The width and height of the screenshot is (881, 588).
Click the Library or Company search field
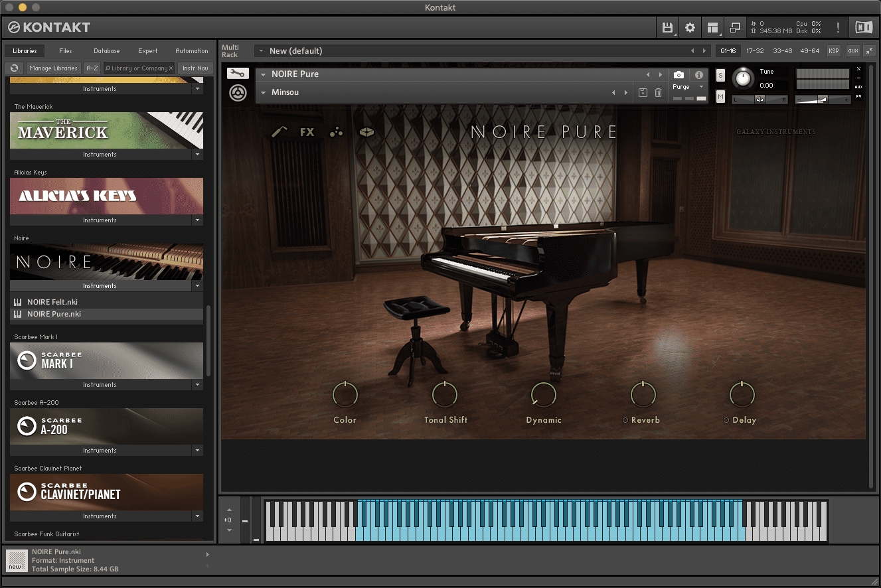139,68
